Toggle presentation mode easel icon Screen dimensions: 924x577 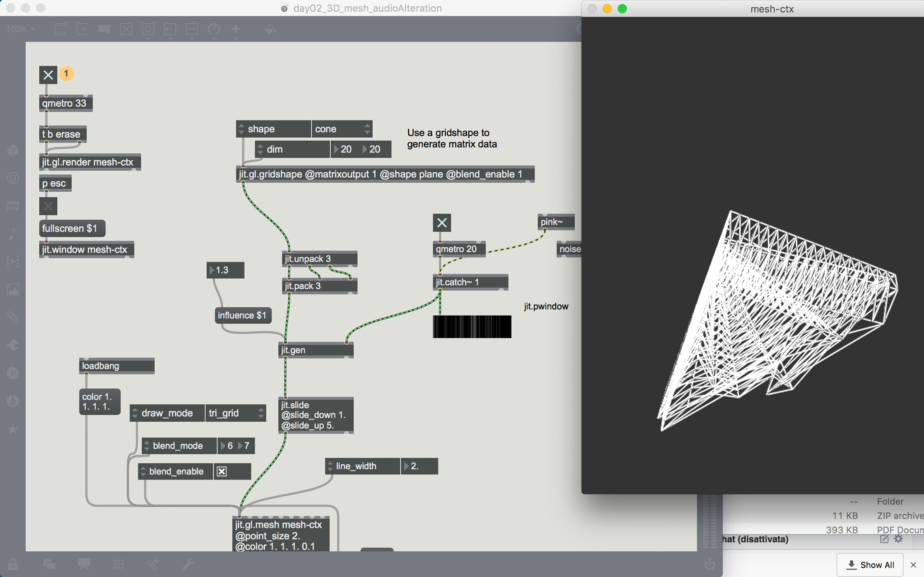click(84, 564)
